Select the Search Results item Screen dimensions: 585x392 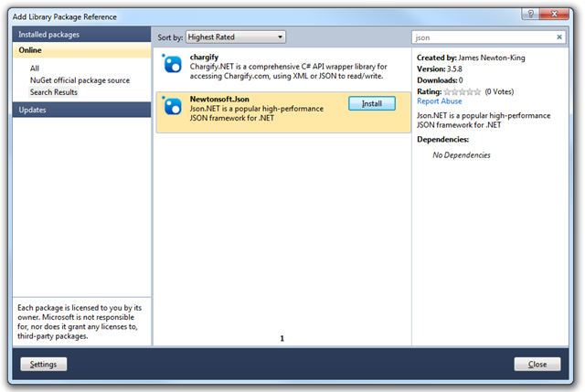[54, 92]
